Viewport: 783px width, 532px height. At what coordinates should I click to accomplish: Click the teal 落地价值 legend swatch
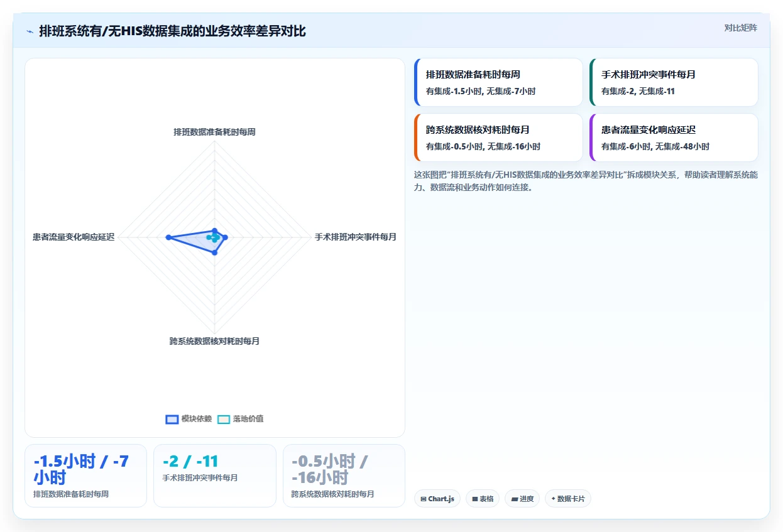224,420
